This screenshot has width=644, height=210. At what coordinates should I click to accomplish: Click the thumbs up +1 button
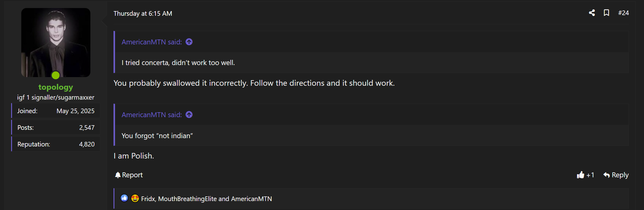tap(585, 175)
